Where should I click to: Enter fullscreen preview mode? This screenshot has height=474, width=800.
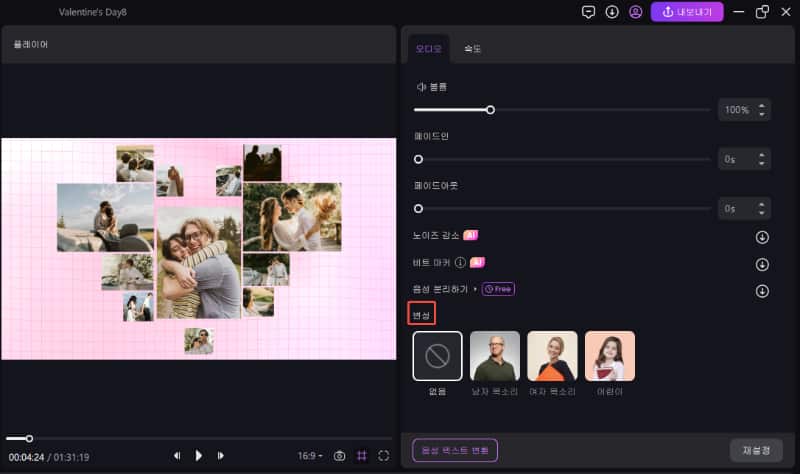tap(384, 456)
